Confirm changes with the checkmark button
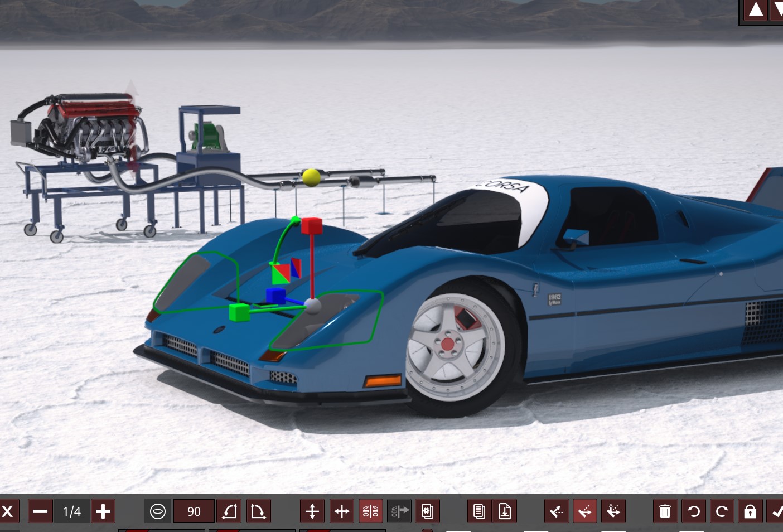This screenshot has width=783, height=532. (775, 511)
